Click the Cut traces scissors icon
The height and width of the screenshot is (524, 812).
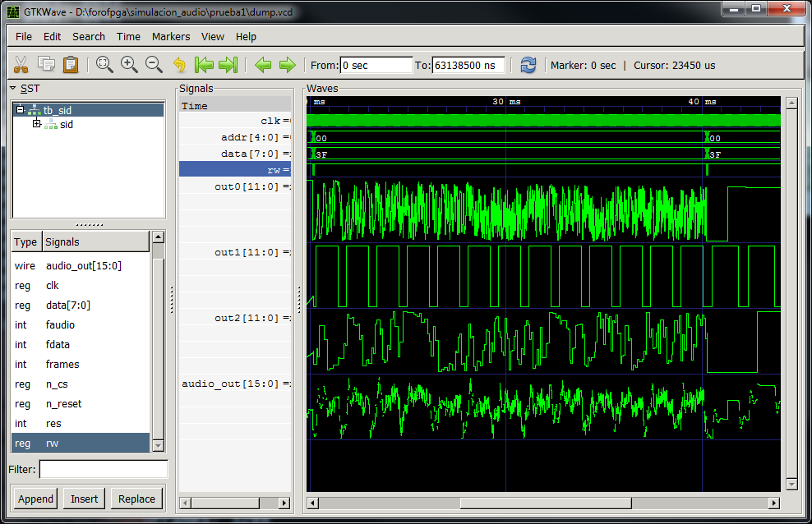(x=21, y=65)
